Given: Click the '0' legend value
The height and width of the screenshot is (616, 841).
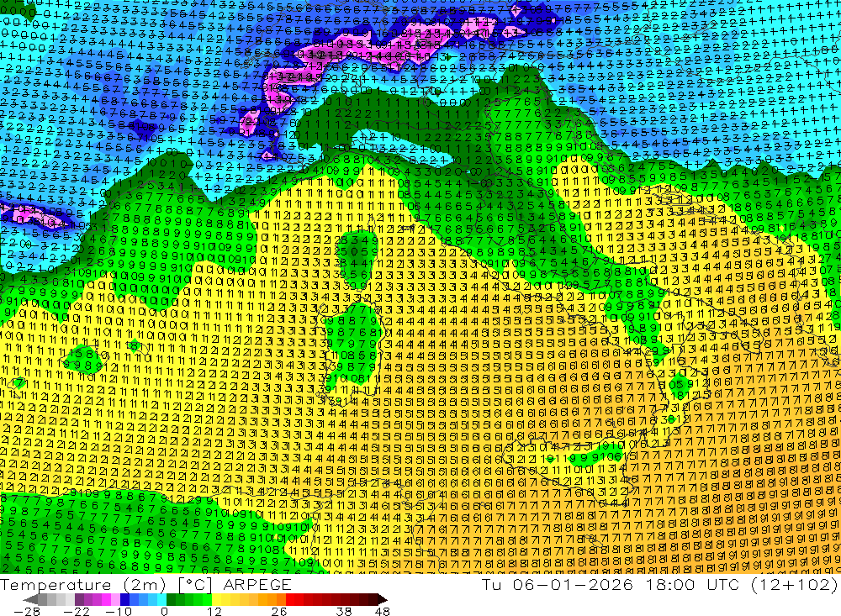Looking at the screenshot, I should 165,611.
